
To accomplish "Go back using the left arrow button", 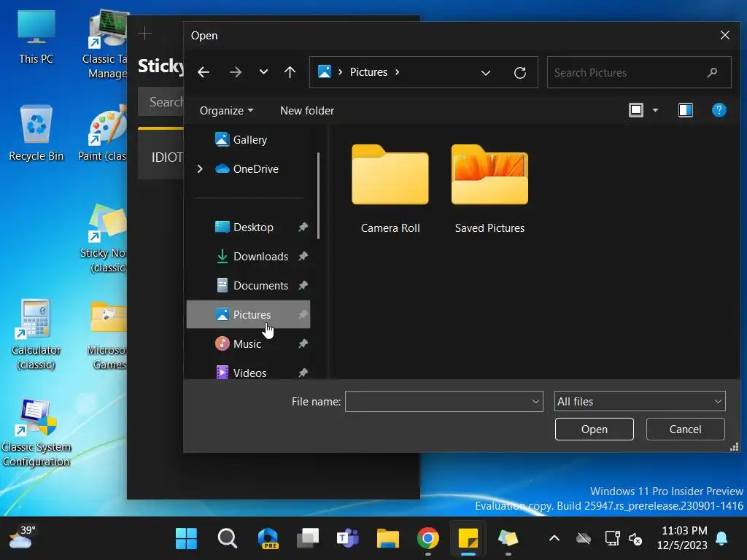I will point(204,72).
